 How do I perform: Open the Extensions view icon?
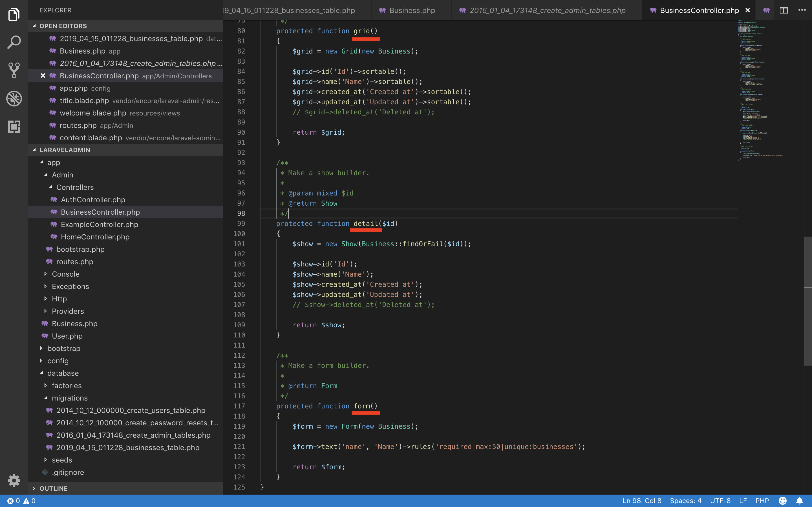[14, 127]
